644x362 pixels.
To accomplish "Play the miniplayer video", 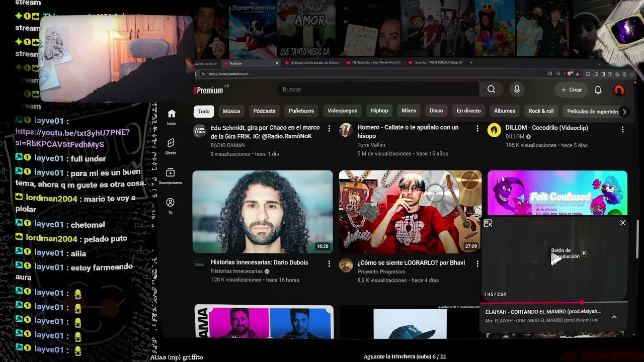I will point(555,259).
